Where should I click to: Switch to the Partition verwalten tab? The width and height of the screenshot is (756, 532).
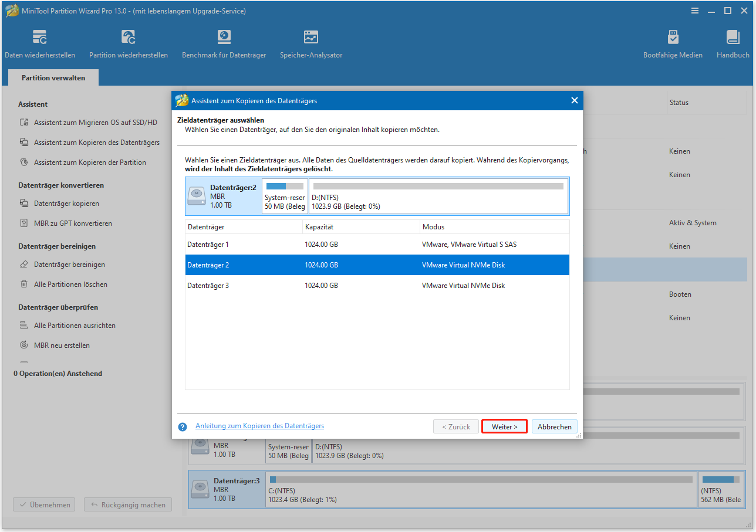click(x=53, y=77)
